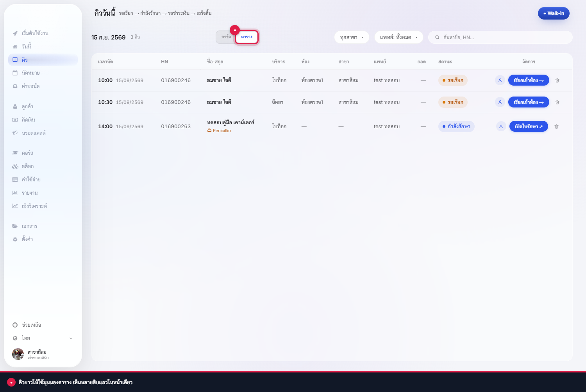Delete the 10:00 queue entry with trash icon

click(x=557, y=81)
